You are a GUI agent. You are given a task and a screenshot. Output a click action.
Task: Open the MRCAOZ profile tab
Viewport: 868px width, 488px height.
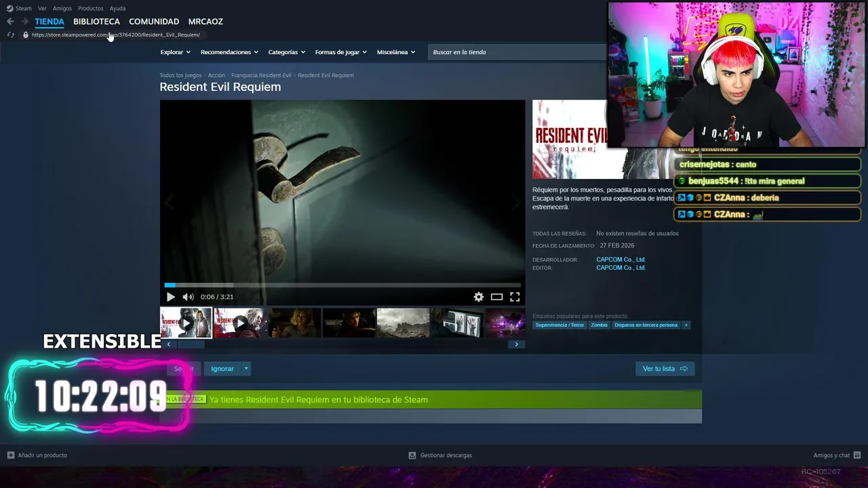point(205,22)
